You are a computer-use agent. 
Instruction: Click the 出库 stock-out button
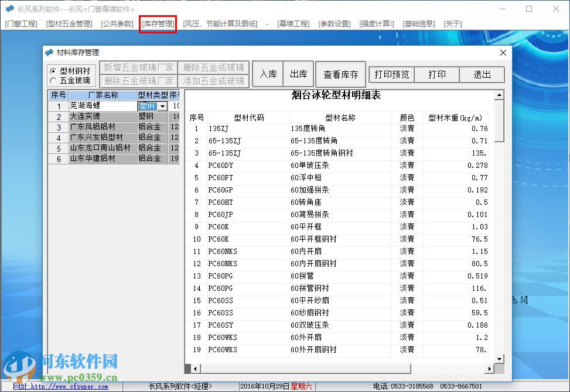[x=298, y=74]
